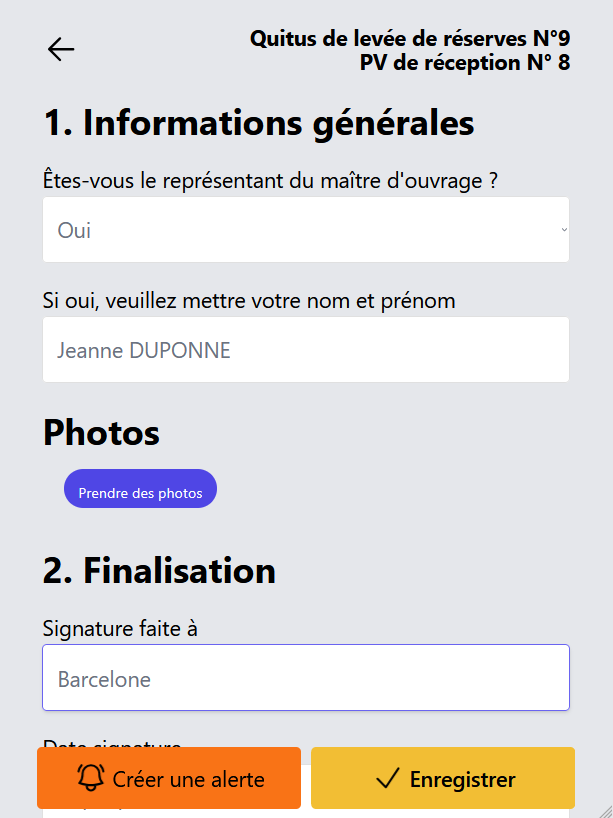Click the '2. Finalisation' heading
This screenshot has width=613, height=818.
tap(159, 570)
